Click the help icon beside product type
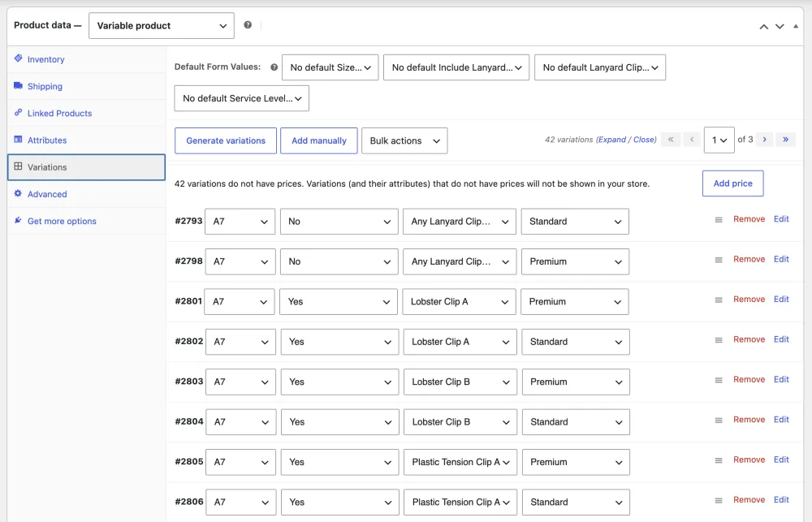This screenshot has height=522, width=812. click(x=248, y=25)
